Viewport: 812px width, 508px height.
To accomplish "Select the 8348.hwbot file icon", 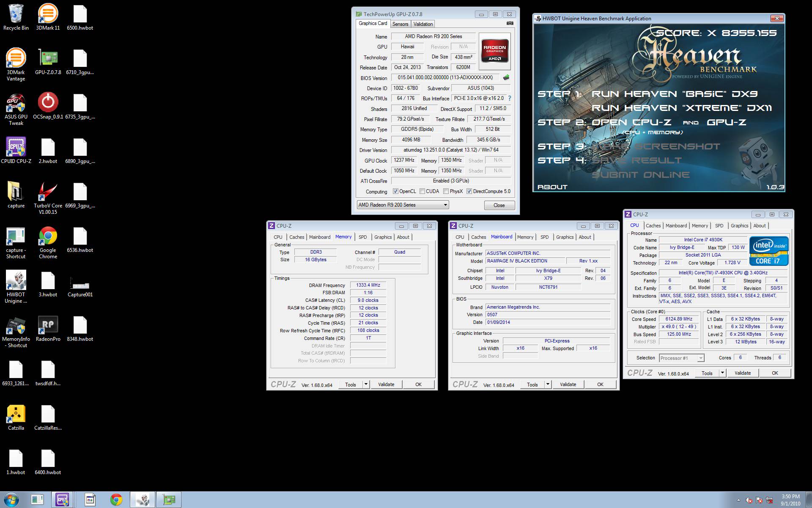I will point(80,329).
